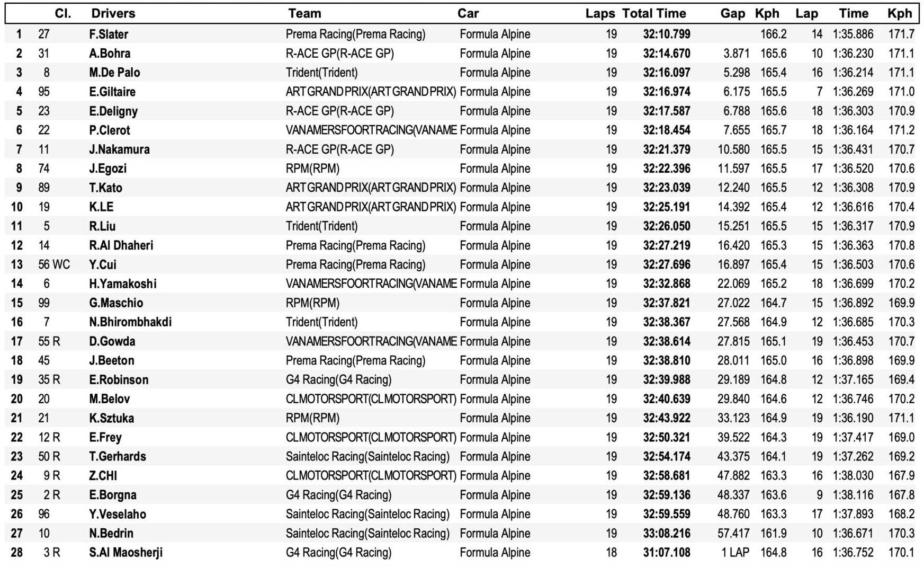This screenshot has height=567, width=924.
Task: Click best lap time 1:35.886
Action: click(853, 34)
